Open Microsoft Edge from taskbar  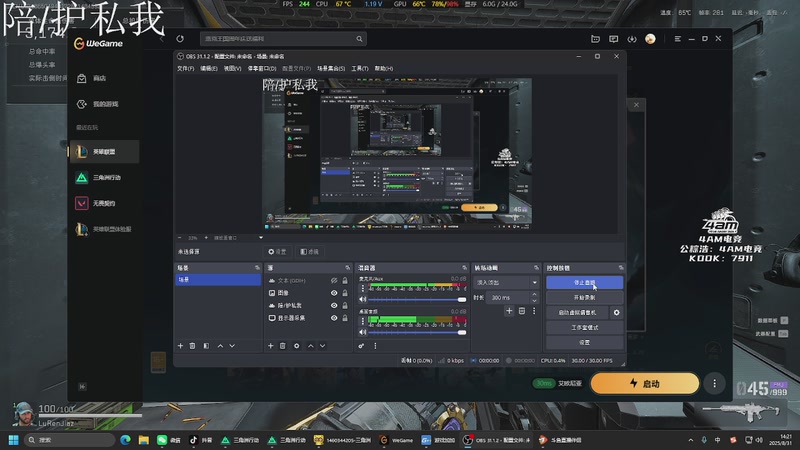(126, 440)
